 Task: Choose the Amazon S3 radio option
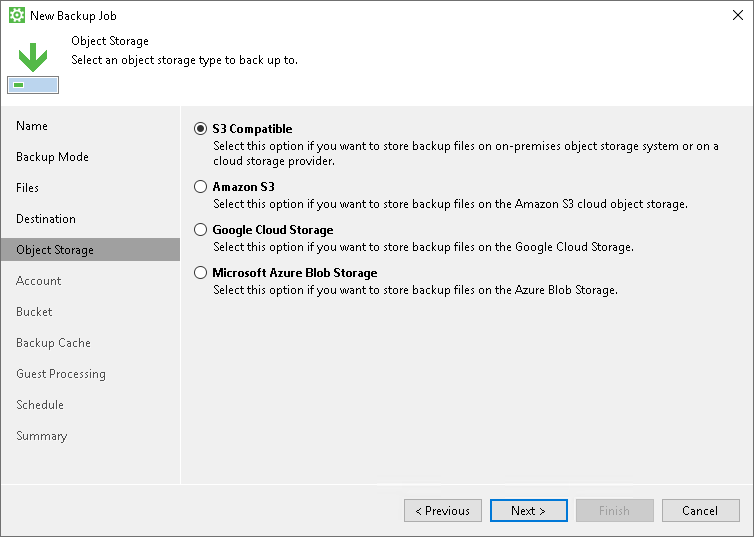pos(201,187)
